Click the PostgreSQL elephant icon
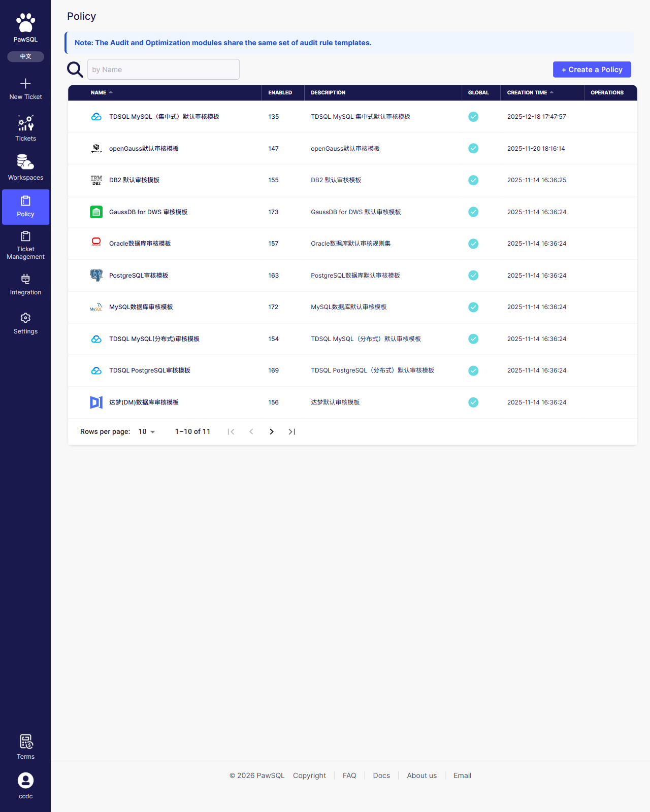Viewport: 650px width, 812px height. coord(96,275)
